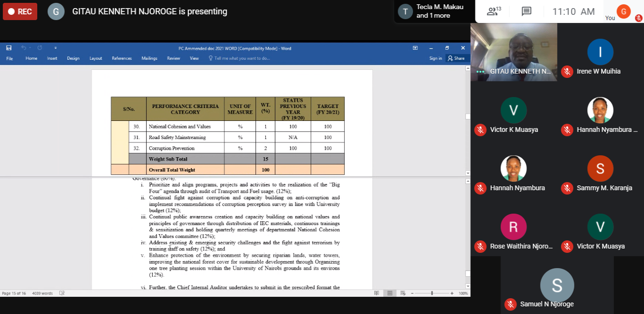Select the Web Layout view icon
Screen dimensions: 644x314
tap(403, 293)
